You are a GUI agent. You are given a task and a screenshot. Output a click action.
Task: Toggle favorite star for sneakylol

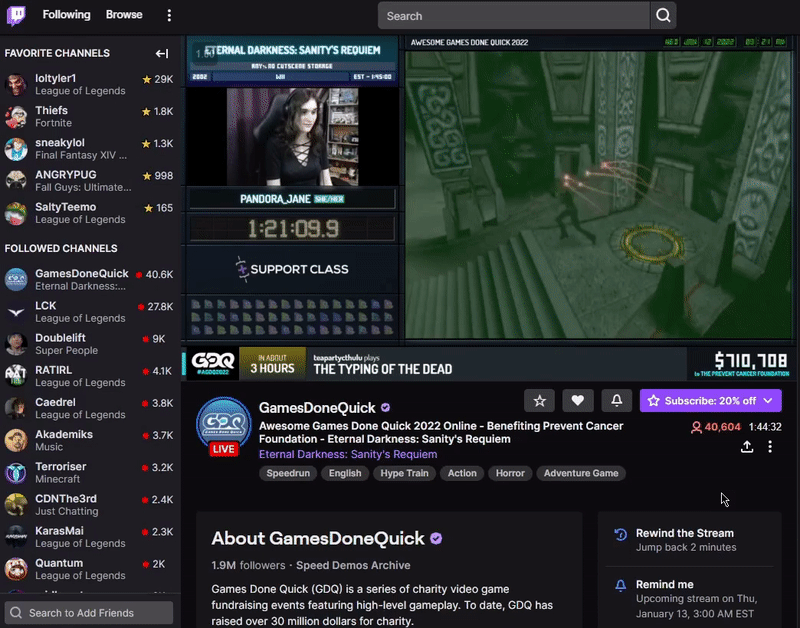click(x=146, y=143)
